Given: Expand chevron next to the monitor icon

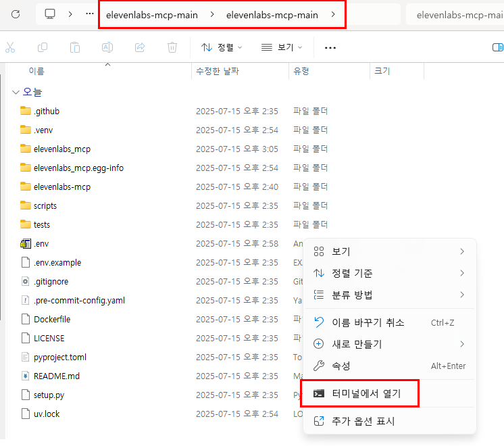Looking at the screenshot, I should (x=70, y=14).
